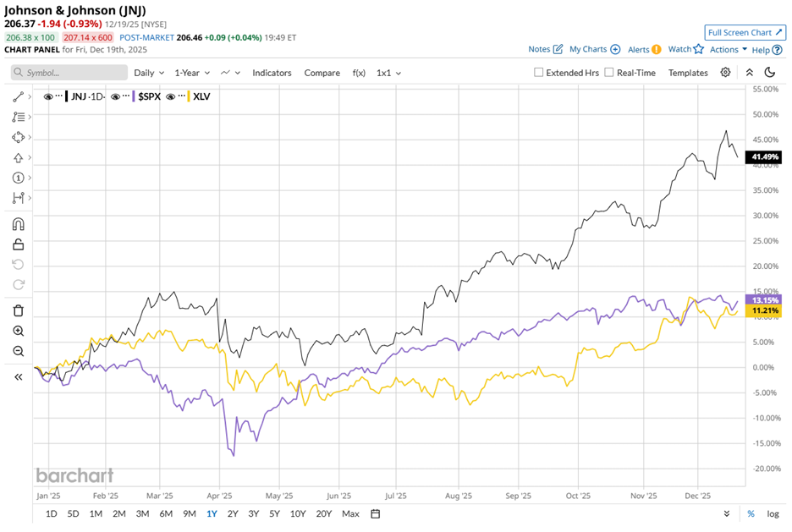Viewport: 792px width, 532px height.
Task: Check the Real-Time option
Action: (x=609, y=73)
